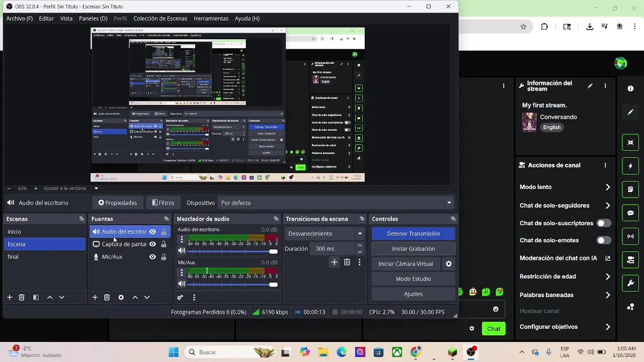Screen dimensions: 644x362
Task: Pop out the Controles dock
Action: [453, 219]
